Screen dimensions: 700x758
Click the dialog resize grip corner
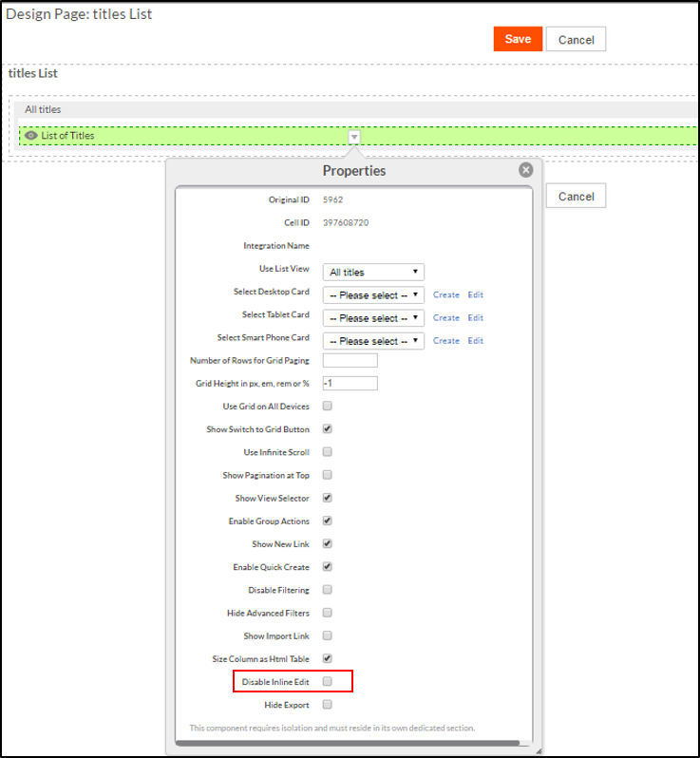(x=538, y=751)
